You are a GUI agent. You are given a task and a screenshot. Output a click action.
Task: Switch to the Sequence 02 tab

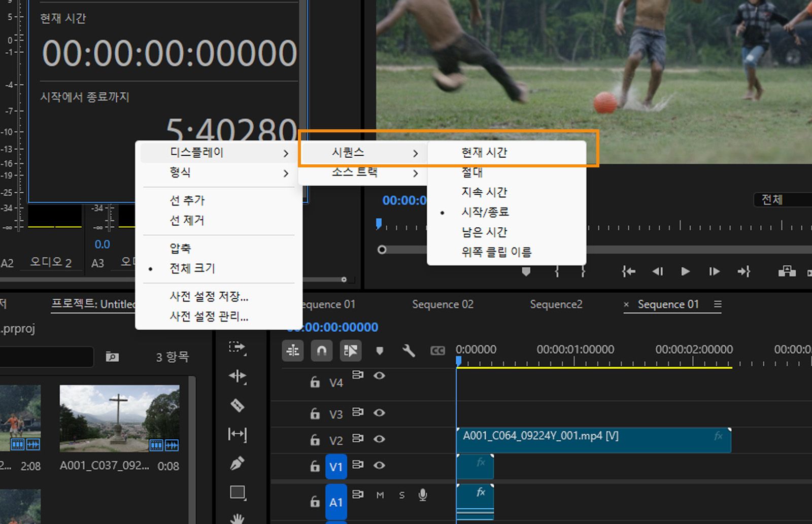coord(443,304)
